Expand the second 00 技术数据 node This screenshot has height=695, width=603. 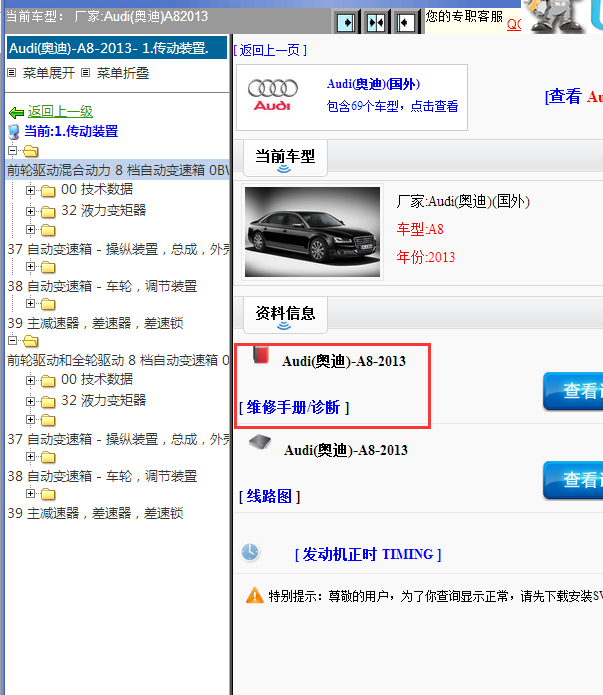click(x=30, y=380)
